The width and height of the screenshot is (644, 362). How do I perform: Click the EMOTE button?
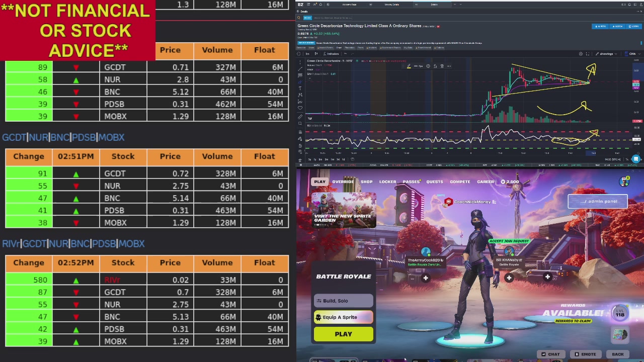point(585,354)
